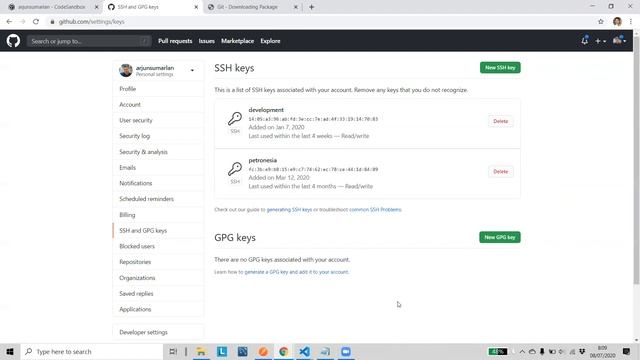Open Windows action center notifications

tap(627, 351)
